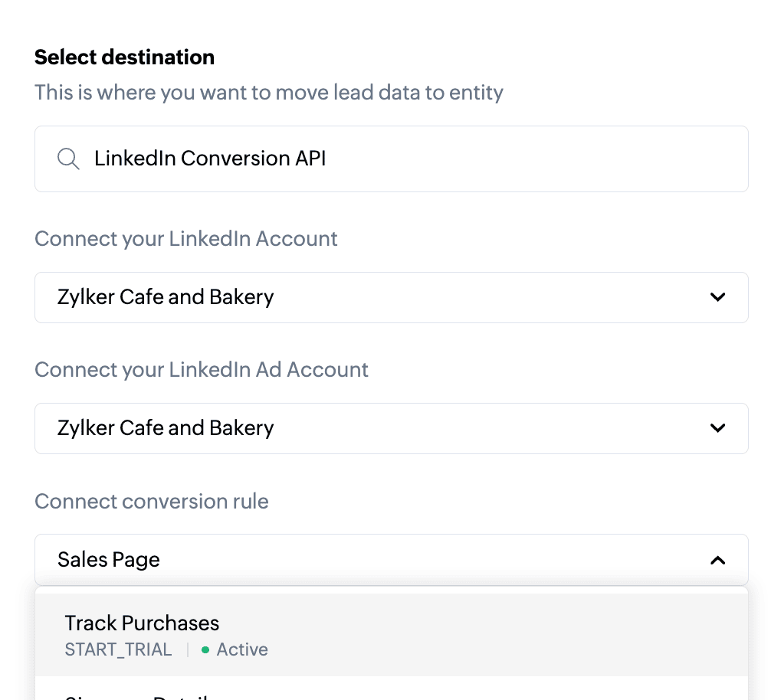Expand the LinkedIn Account dropdown chevron
Viewport: 771px width, 700px height.
click(x=717, y=297)
